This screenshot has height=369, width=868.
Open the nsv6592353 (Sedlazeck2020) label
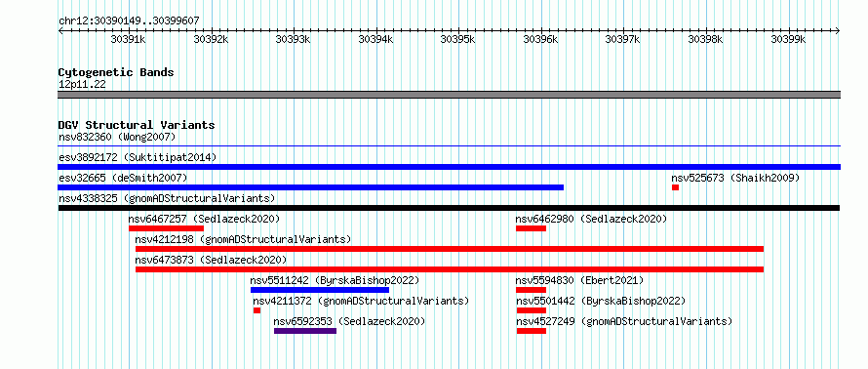coord(349,321)
